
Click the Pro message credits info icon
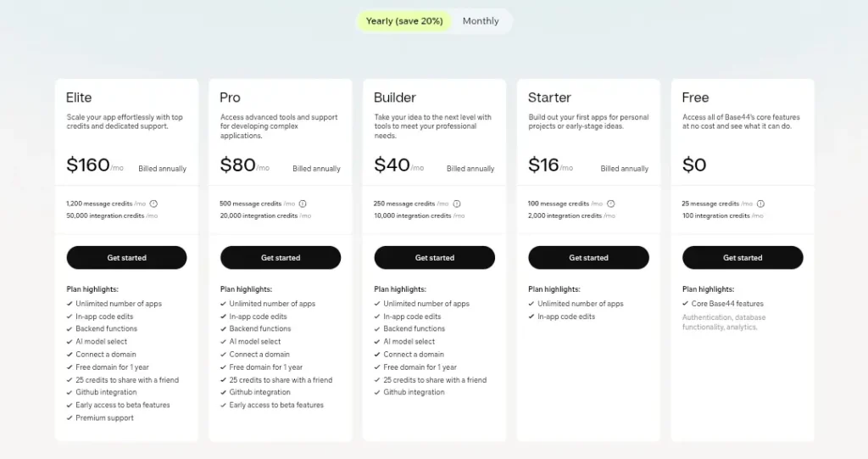click(x=303, y=204)
